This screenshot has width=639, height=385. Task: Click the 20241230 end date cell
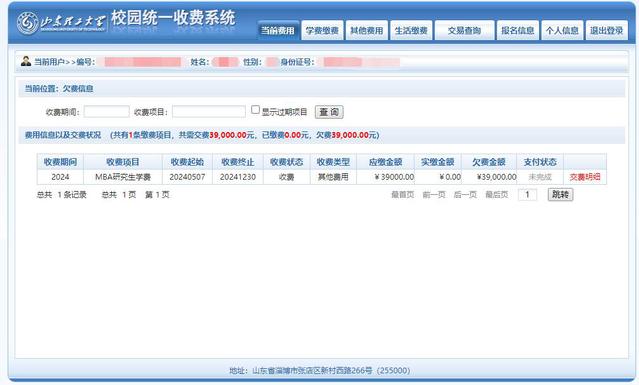[x=238, y=177]
